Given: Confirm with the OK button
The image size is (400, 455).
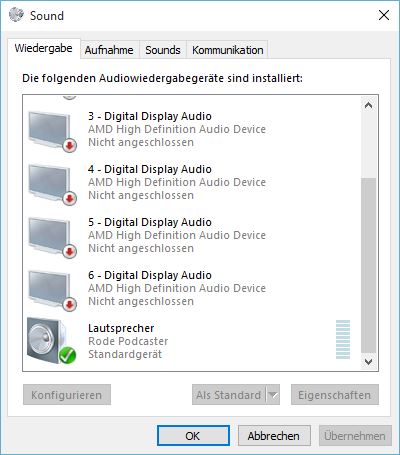Looking at the screenshot, I should (x=193, y=436).
